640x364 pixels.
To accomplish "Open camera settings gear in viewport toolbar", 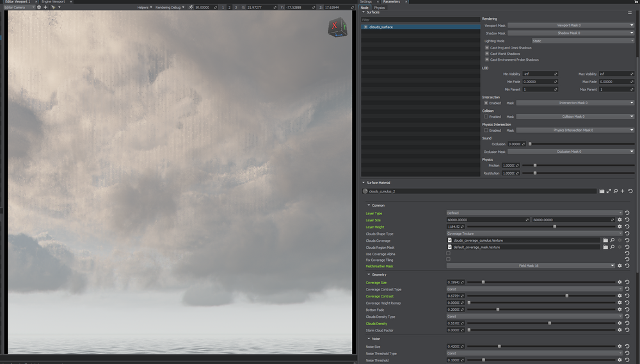I will tap(39, 7).
